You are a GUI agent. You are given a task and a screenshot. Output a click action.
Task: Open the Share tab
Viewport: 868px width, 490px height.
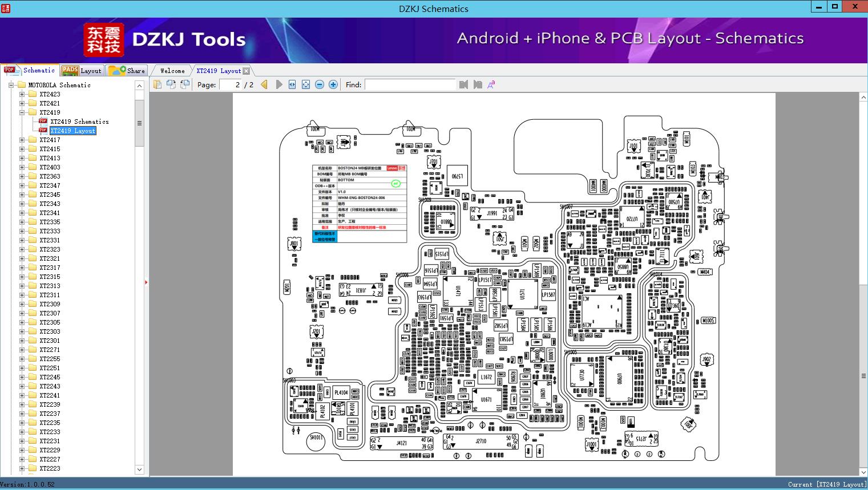(x=127, y=71)
